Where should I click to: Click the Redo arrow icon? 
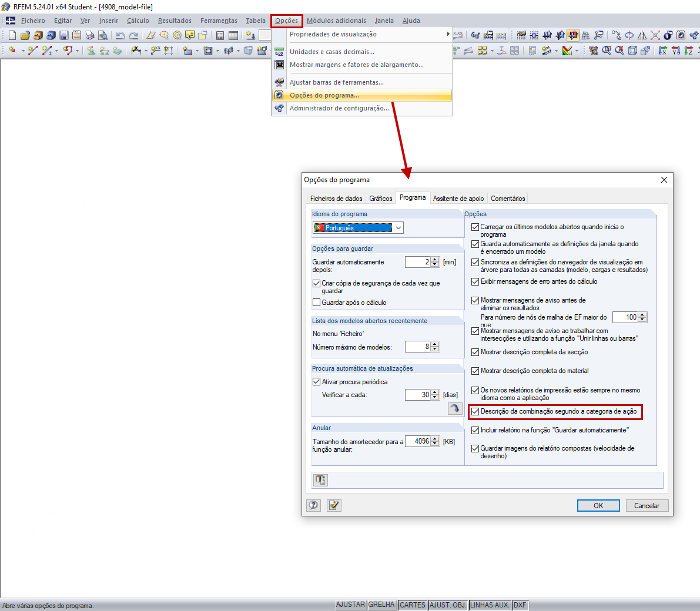click(x=133, y=35)
